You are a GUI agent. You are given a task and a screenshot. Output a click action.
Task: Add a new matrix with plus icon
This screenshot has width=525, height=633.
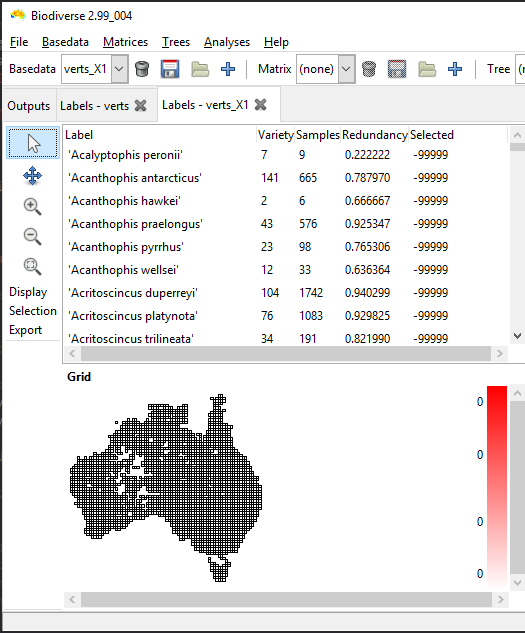point(455,69)
